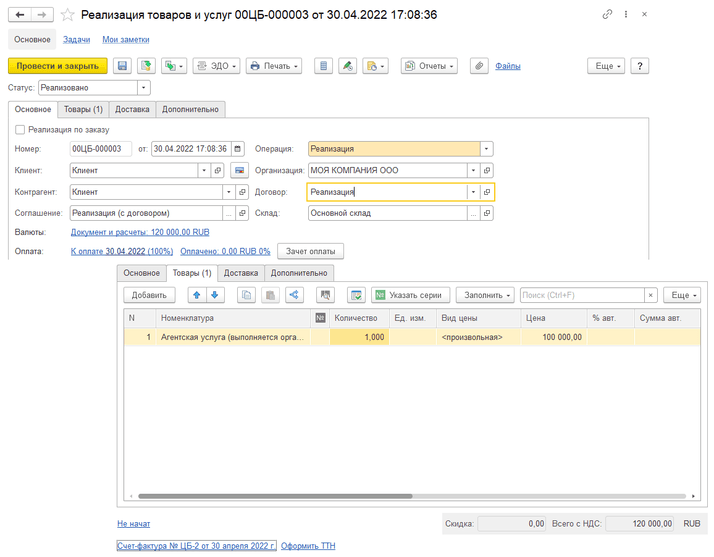This screenshot has height=557, width=714.
Task: Open the Печать dropdown menu
Action: point(274,66)
